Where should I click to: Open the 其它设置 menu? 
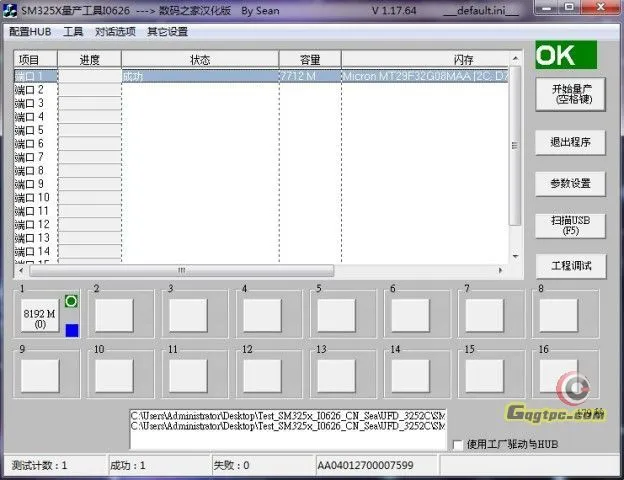pos(168,31)
